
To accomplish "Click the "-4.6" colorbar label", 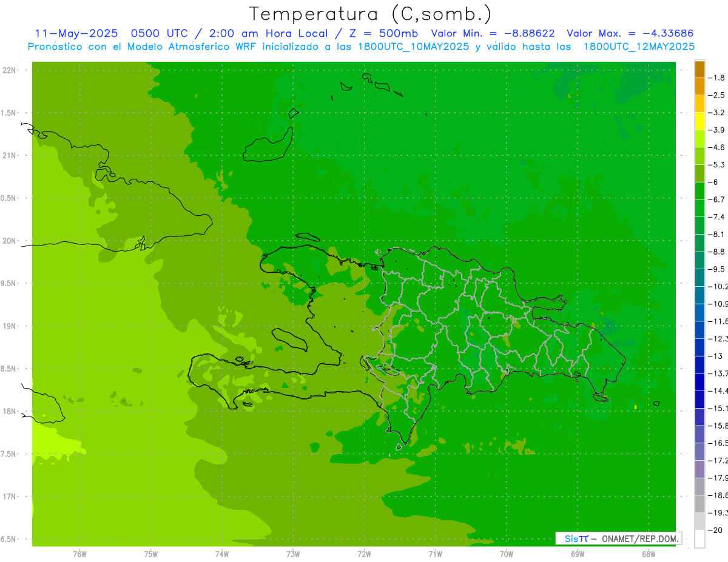I will pos(717,147).
